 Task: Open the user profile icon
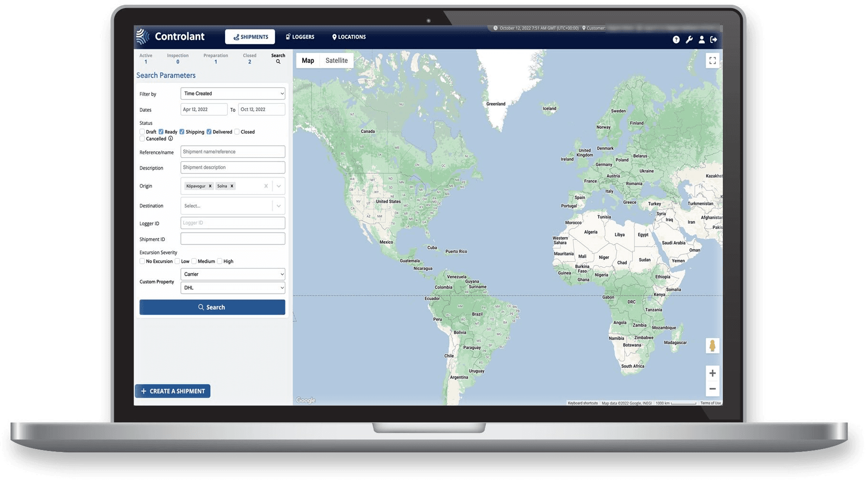tap(701, 40)
